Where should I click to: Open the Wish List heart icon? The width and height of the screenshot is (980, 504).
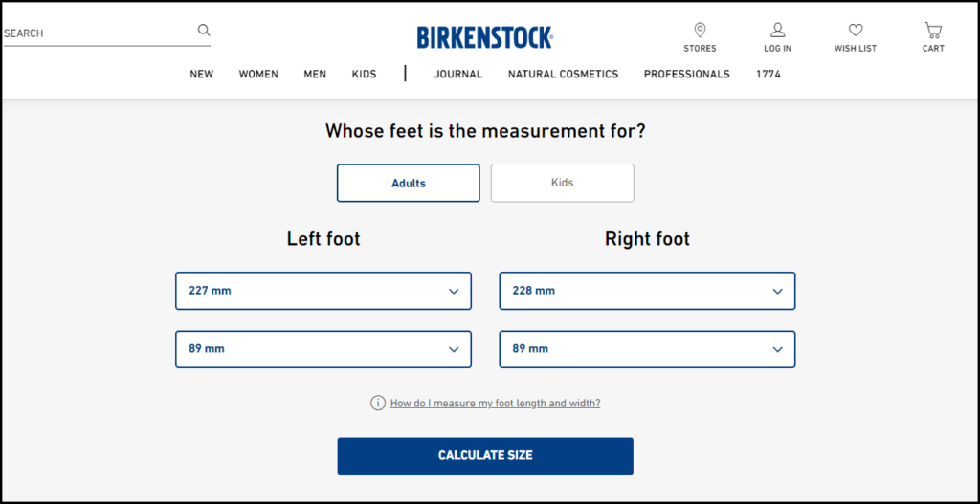pyautogui.click(x=855, y=30)
